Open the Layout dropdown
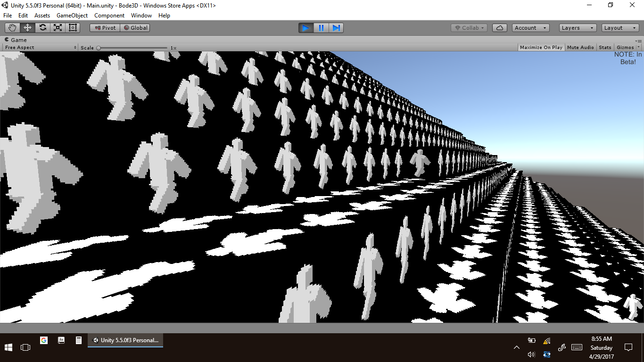 tap(620, 28)
